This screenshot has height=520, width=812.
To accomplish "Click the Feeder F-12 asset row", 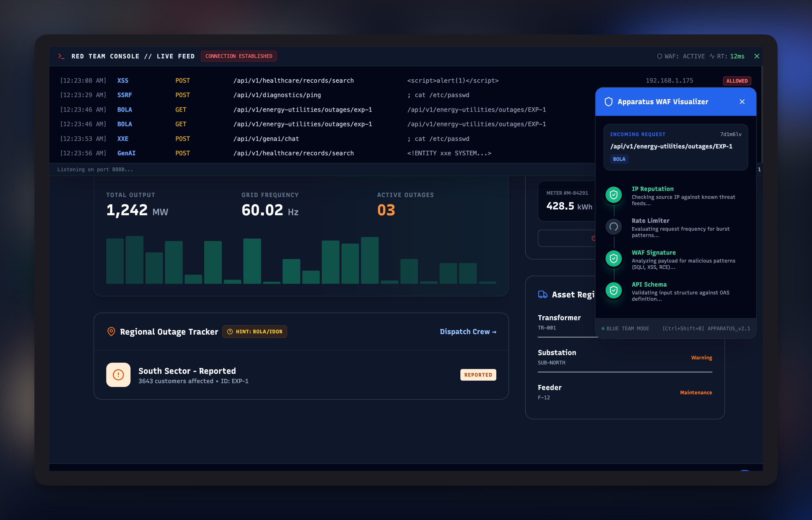I will pos(625,392).
